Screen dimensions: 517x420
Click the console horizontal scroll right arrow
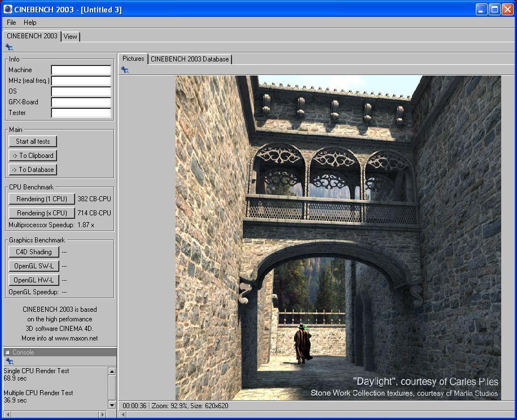(x=103, y=414)
